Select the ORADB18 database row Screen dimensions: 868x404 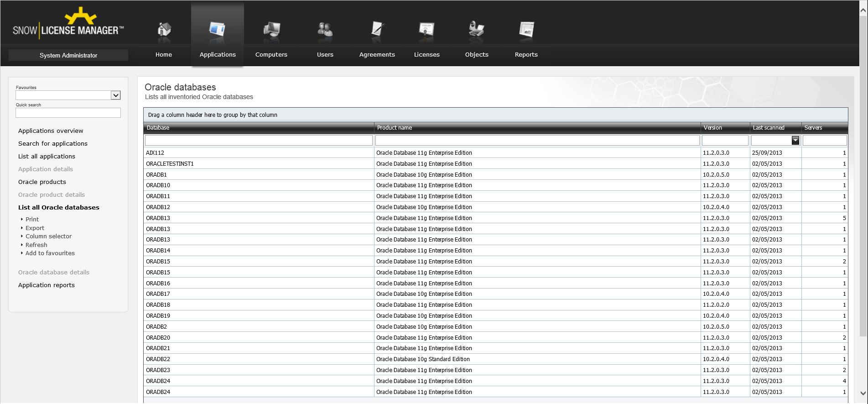coord(496,305)
